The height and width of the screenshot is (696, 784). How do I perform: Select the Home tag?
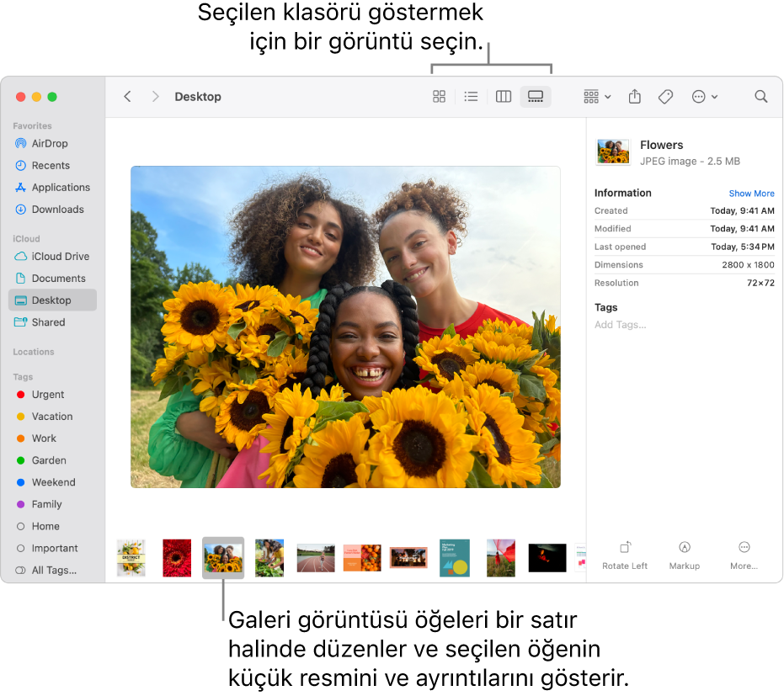tap(52, 526)
